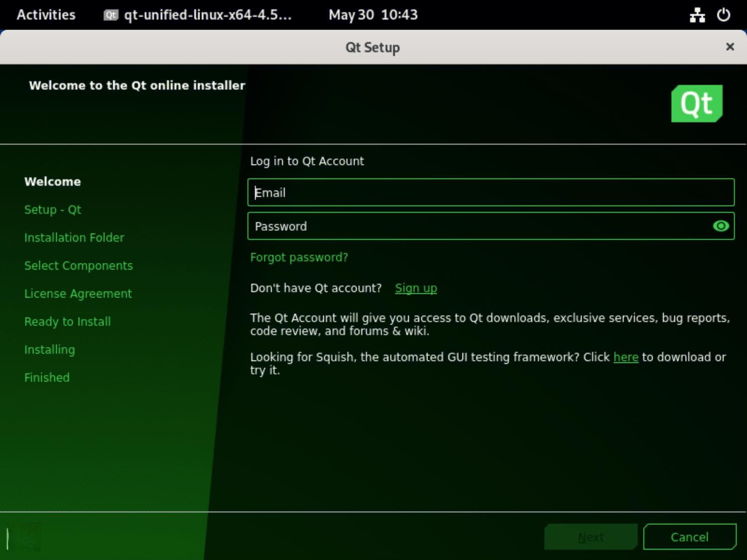Open the clock showing May 30 10:43
The height and width of the screenshot is (560, 747).
coord(373,15)
